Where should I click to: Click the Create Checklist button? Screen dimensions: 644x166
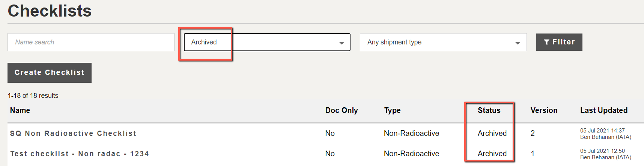coord(50,73)
